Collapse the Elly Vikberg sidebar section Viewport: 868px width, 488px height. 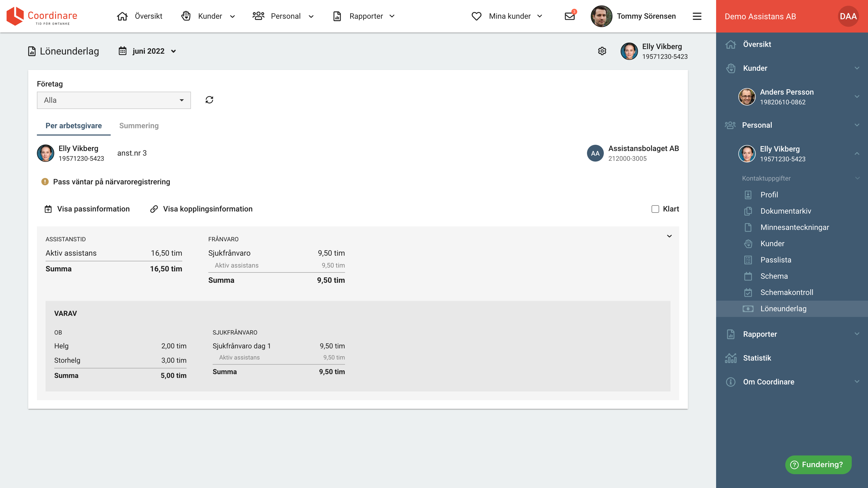coord(857,153)
